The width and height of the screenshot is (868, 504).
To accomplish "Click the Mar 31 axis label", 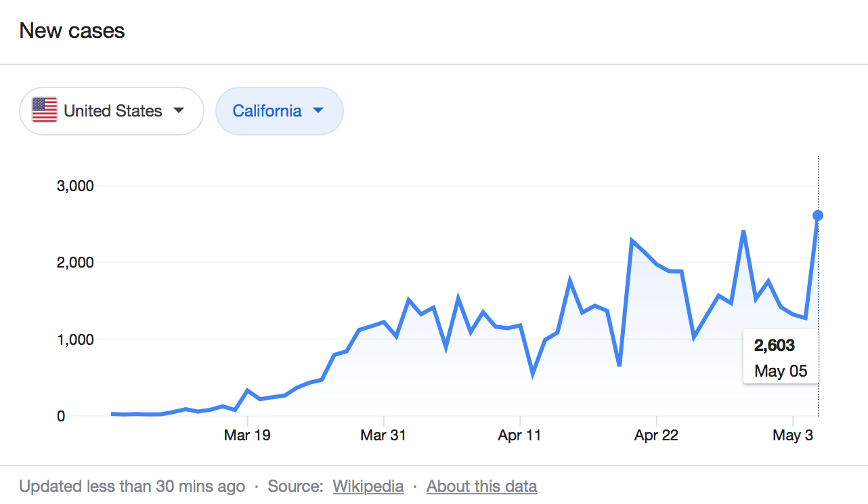I will pyautogui.click(x=383, y=436).
